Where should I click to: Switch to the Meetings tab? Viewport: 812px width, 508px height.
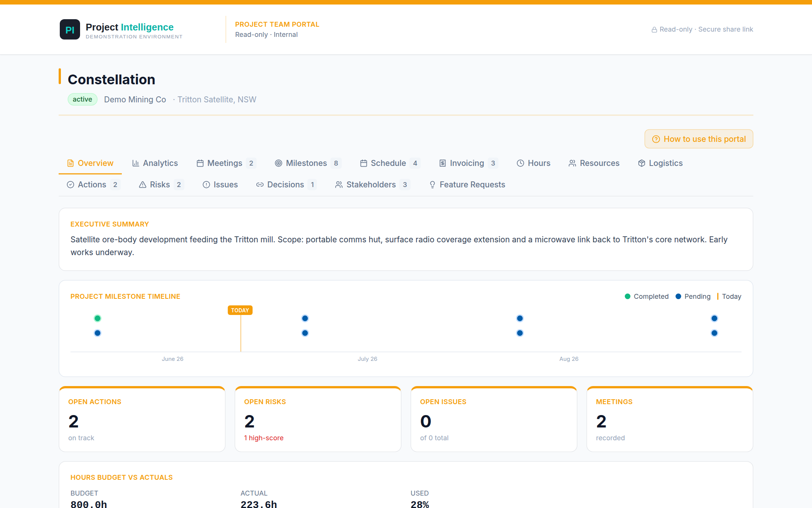(226, 163)
